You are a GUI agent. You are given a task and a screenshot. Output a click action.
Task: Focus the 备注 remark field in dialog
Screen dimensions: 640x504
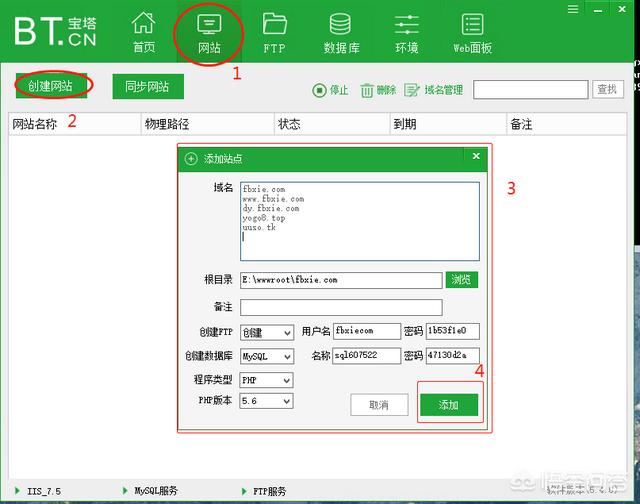coord(341,307)
